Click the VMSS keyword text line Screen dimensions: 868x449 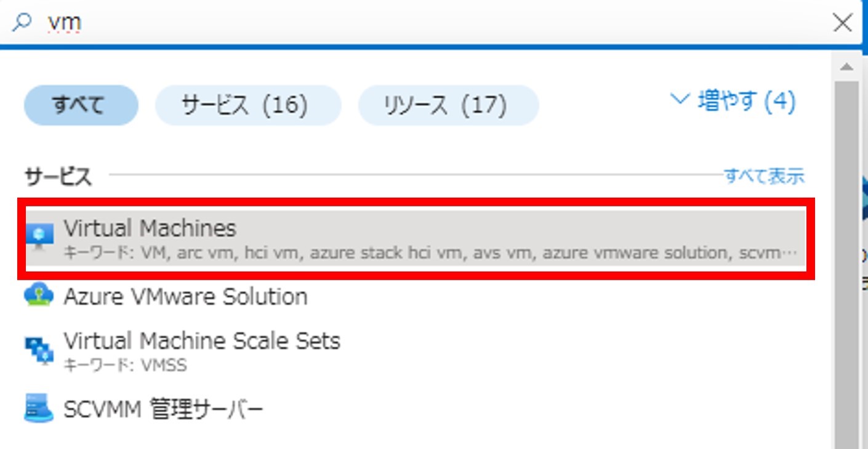click(x=125, y=365)
